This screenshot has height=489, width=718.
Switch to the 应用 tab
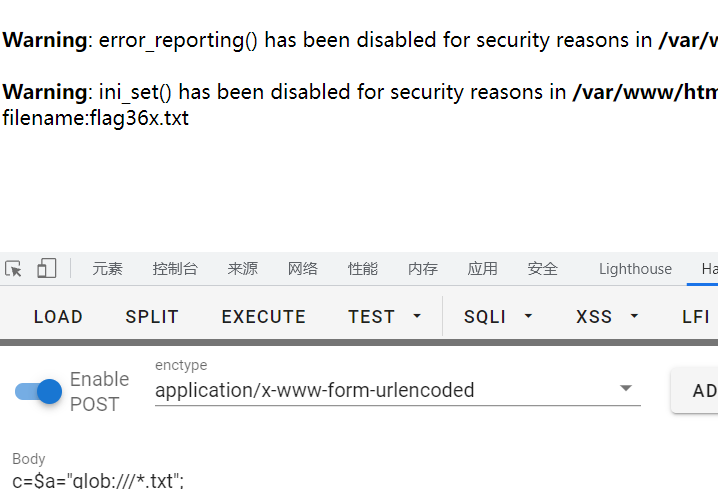[482, 269]
